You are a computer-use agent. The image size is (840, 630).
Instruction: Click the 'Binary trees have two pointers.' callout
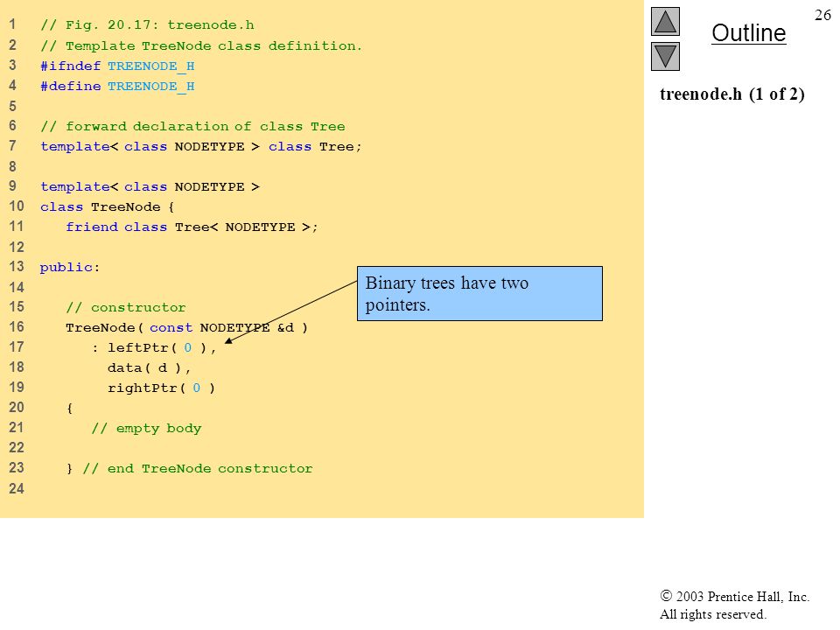[479, 294]
